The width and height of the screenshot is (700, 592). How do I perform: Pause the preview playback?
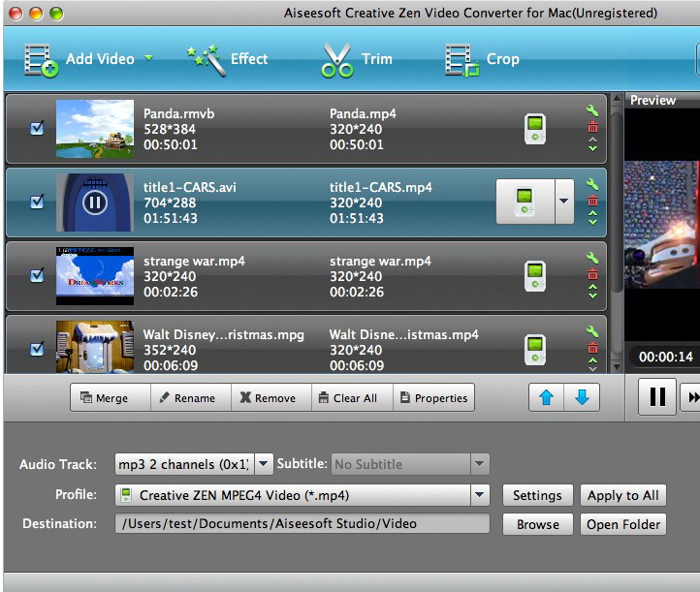click(x=657, y=397)
